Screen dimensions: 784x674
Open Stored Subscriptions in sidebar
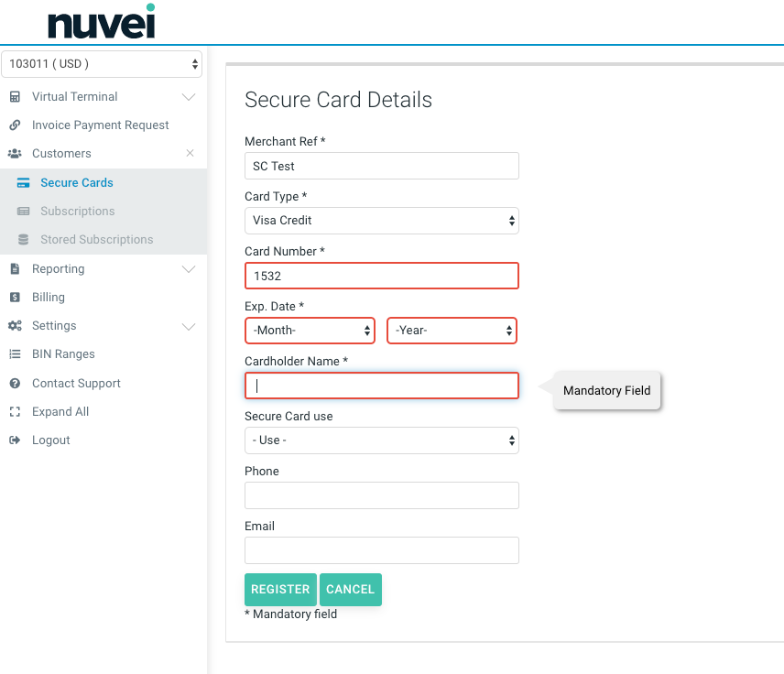96,240
